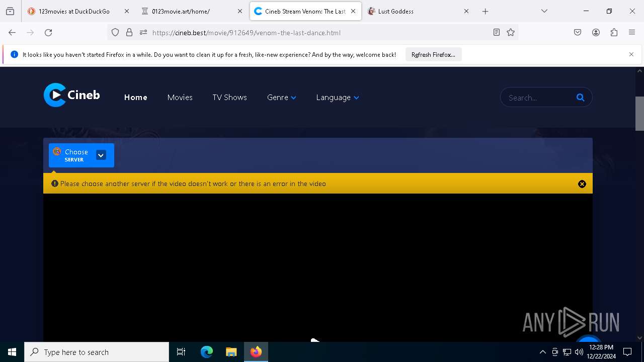The image size is (644, 362).
Task: Click the padlock site security icon
Action: tap(129, 33)
